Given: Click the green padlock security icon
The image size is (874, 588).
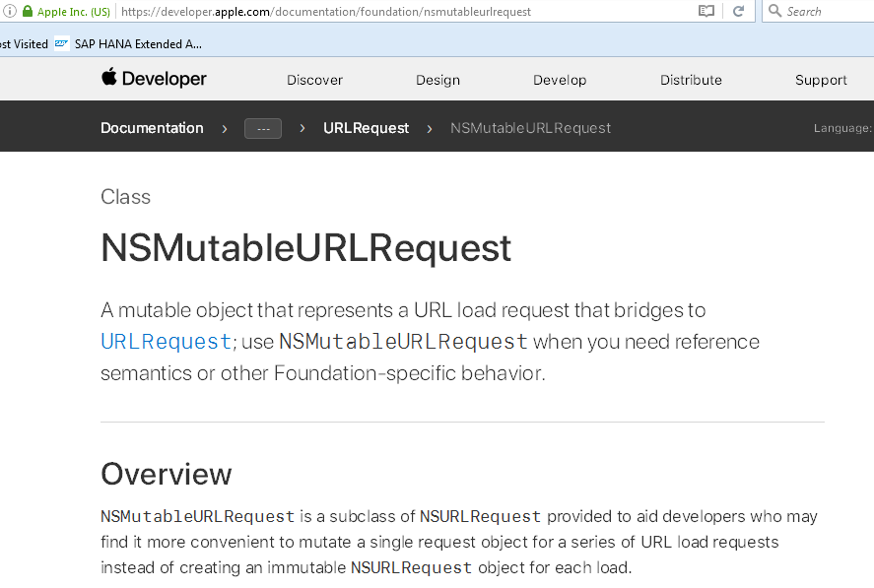Looking at the screenshot, I should click(x=28, y=12).
